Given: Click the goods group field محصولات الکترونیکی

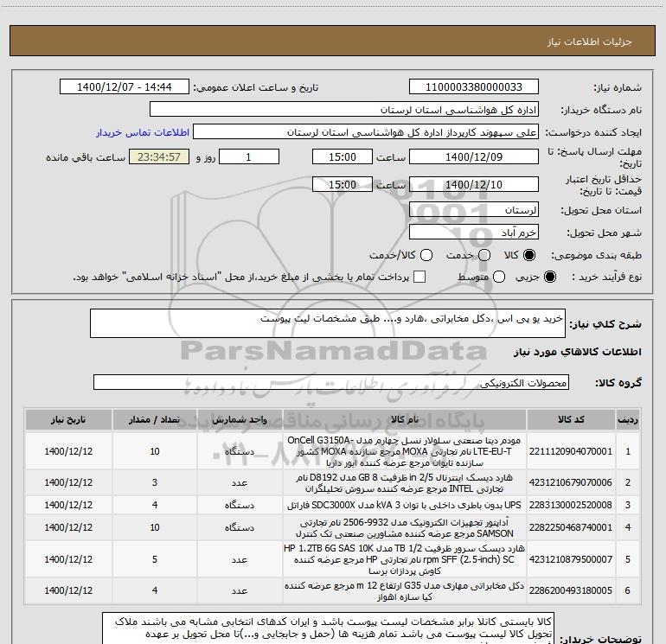Looking at the screenshot, I should click(331, 382).
